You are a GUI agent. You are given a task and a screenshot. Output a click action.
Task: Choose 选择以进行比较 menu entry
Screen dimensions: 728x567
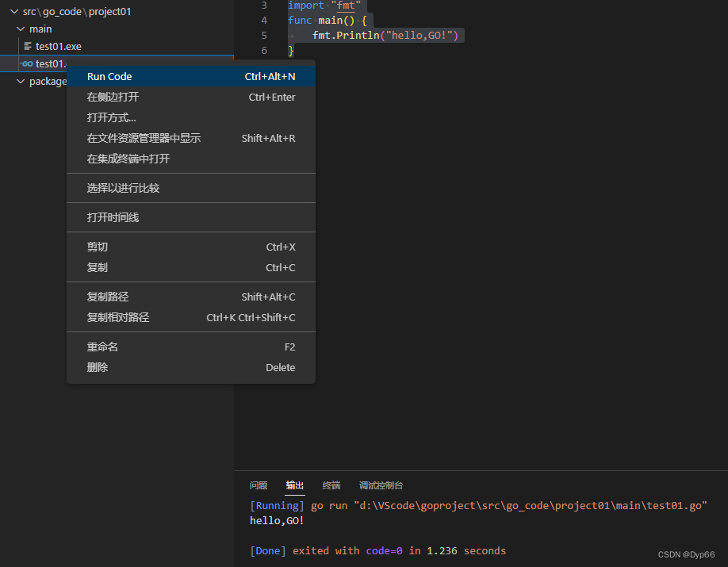tap(191, 188)
